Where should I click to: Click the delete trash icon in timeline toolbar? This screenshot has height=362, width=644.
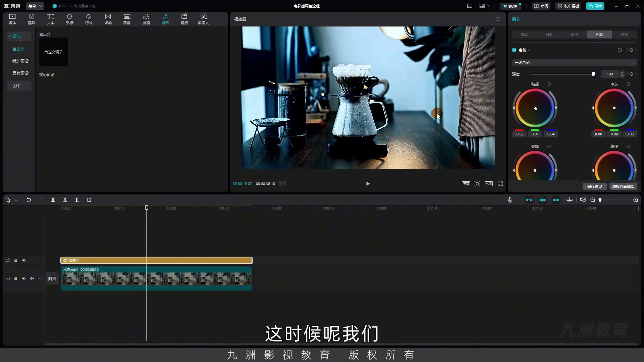pos(89,200)
